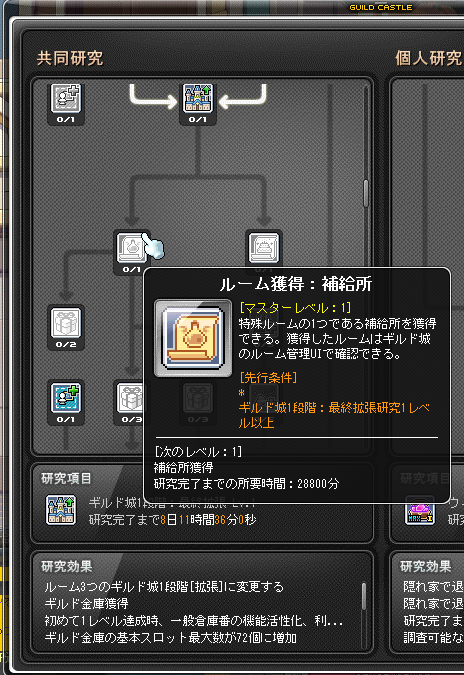The image size is (464, 675).
Task: Select the ルーム3つのギルド城 effect line
Action: coord(164,587)
